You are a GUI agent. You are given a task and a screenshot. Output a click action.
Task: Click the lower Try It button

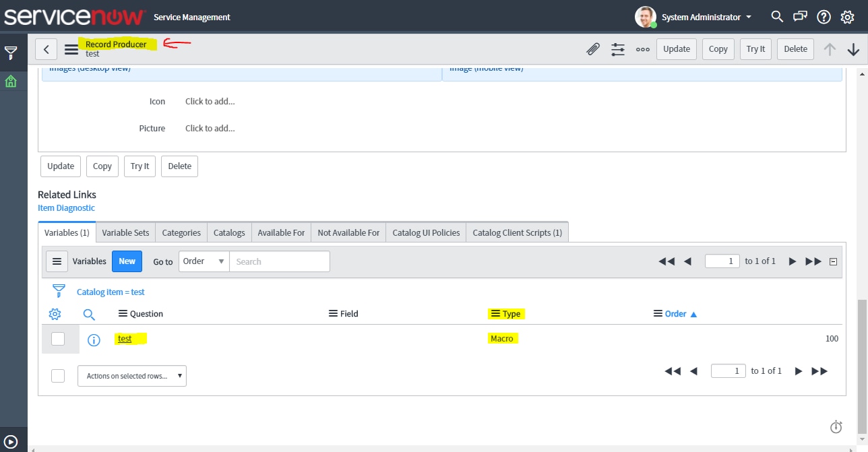140,166
